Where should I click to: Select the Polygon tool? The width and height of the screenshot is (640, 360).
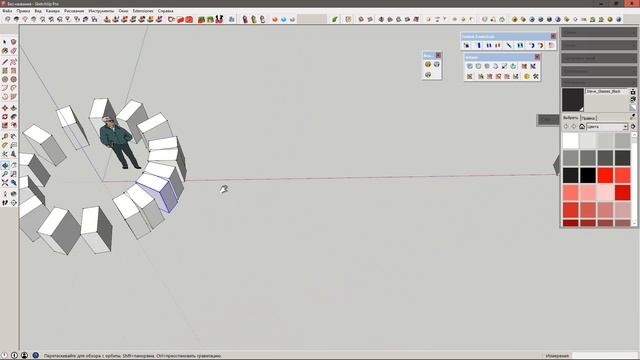[13, 79]
